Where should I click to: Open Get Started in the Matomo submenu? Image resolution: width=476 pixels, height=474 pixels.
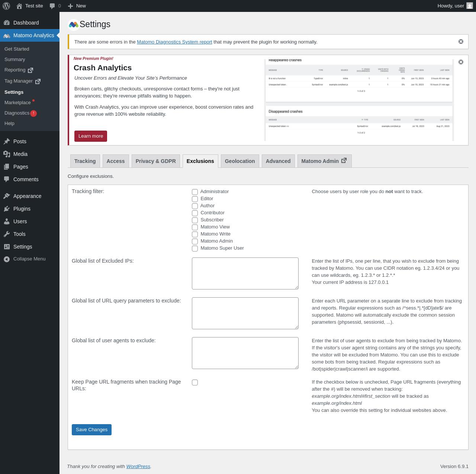tap(17, 49)
